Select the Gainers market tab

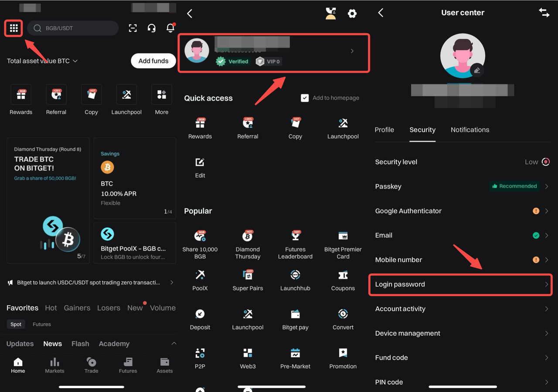[x=77, y=308]
